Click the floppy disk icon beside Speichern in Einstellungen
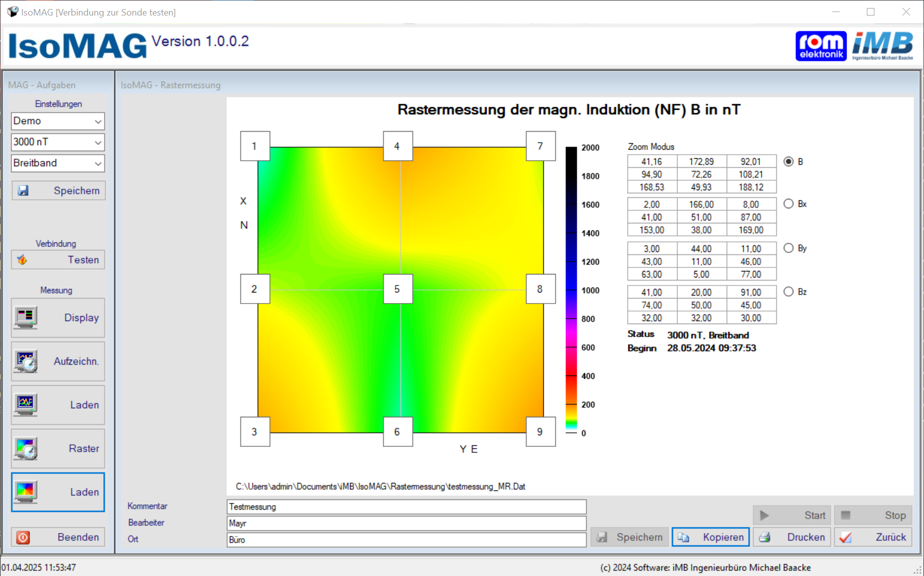The width and height of the screenshot is (924, 576). 23,191
